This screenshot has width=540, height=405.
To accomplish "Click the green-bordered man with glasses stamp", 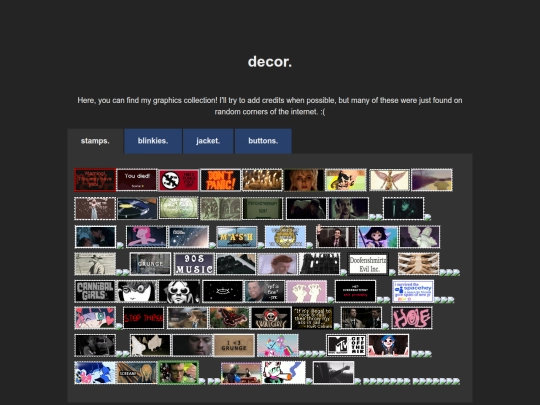I will point(178,373).
